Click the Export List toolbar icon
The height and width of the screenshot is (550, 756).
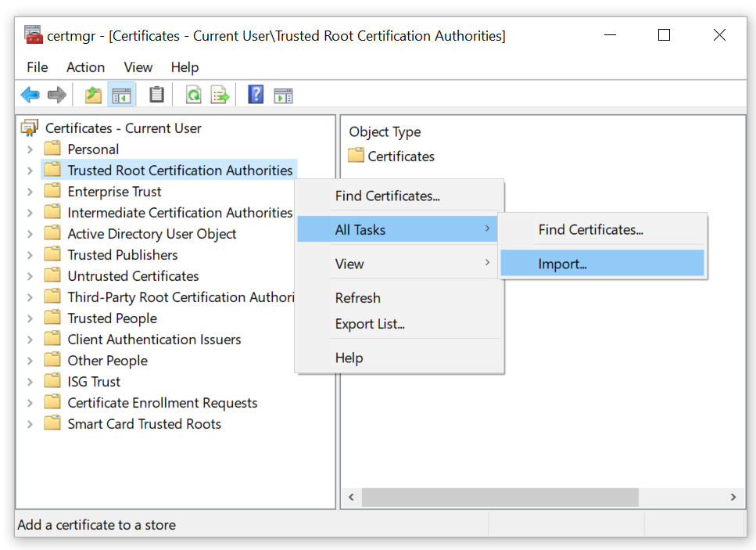click(x=220, y=95)
